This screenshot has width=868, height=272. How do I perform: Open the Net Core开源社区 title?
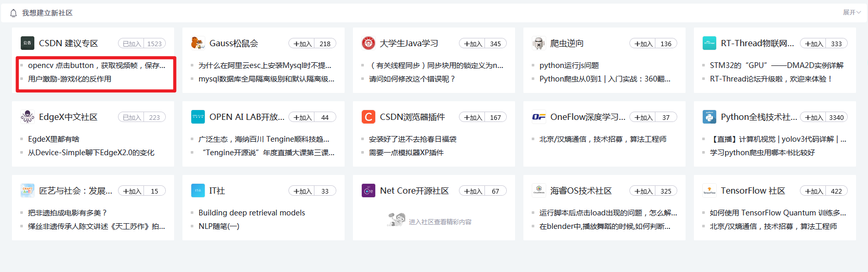(414, 191)
